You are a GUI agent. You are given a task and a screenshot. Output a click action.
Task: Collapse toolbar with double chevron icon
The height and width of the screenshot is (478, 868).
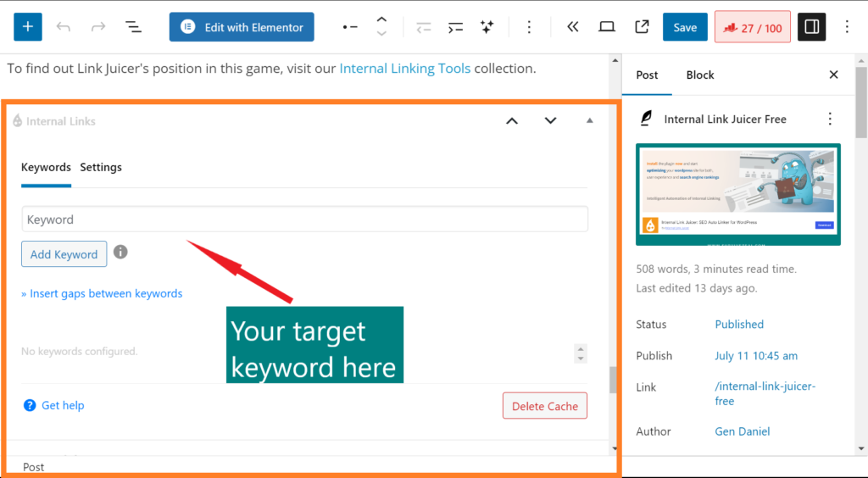tap(572, 27)
